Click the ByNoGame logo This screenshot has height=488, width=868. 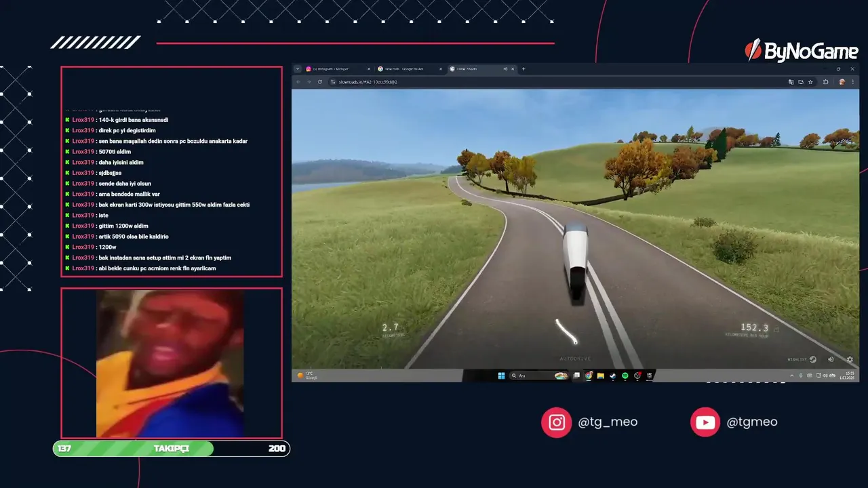801,50
